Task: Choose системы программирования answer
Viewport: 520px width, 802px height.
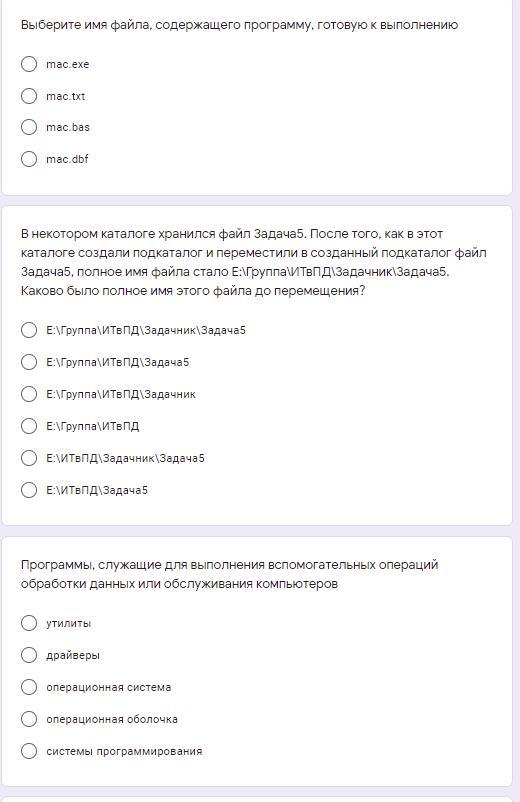Action: (x=29, y=751)
